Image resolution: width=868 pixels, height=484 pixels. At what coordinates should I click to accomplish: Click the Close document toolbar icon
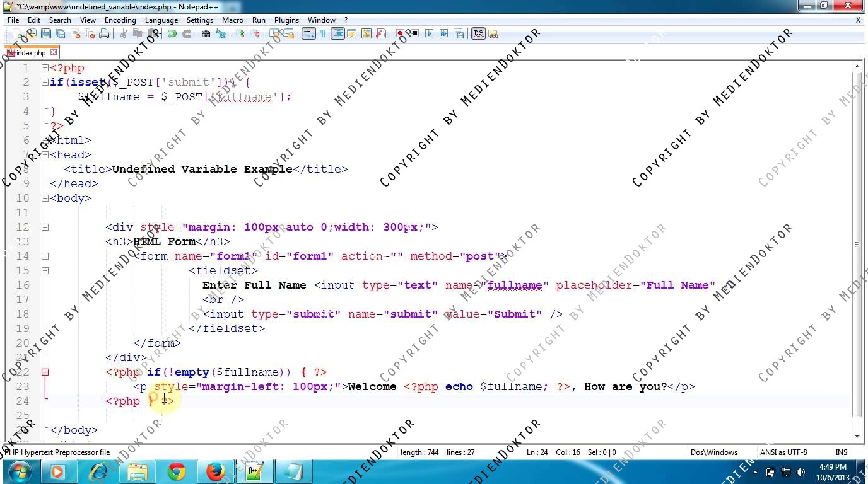(76, 33)
